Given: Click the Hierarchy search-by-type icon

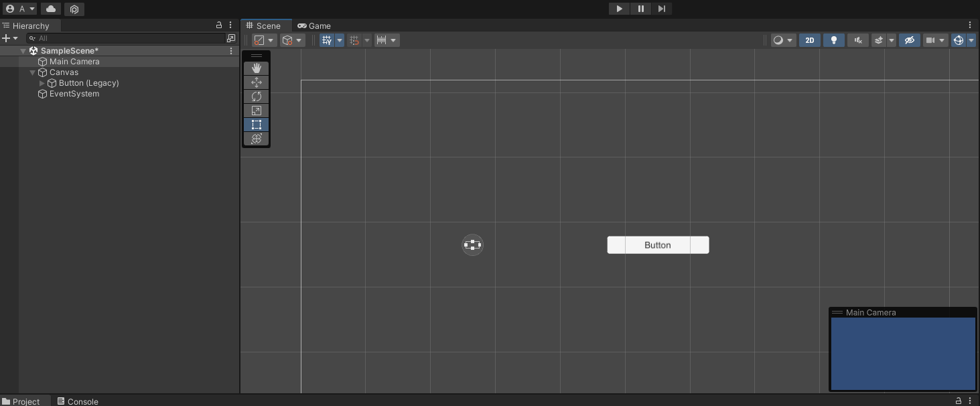Looking at the screenshot, I should (231, 38).
